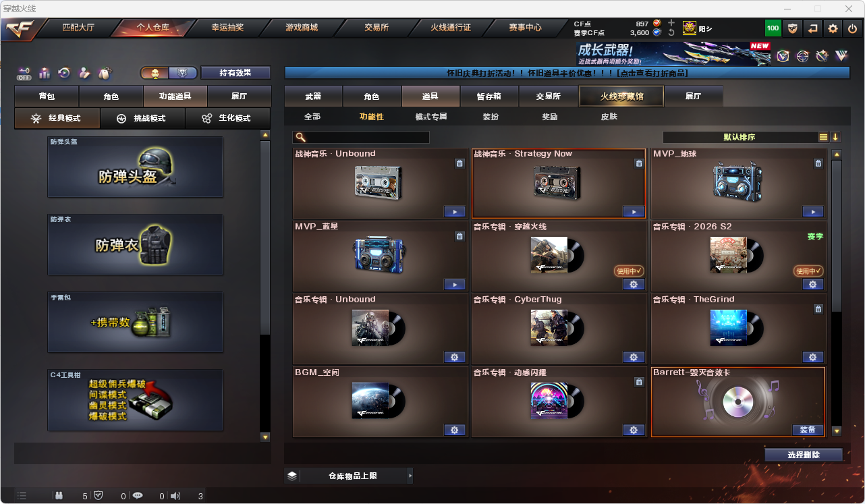The height and width of the screenshot is (504, 865).
Task: Click the plus icon to recharge CF points
Action: [x=671, y=23]
